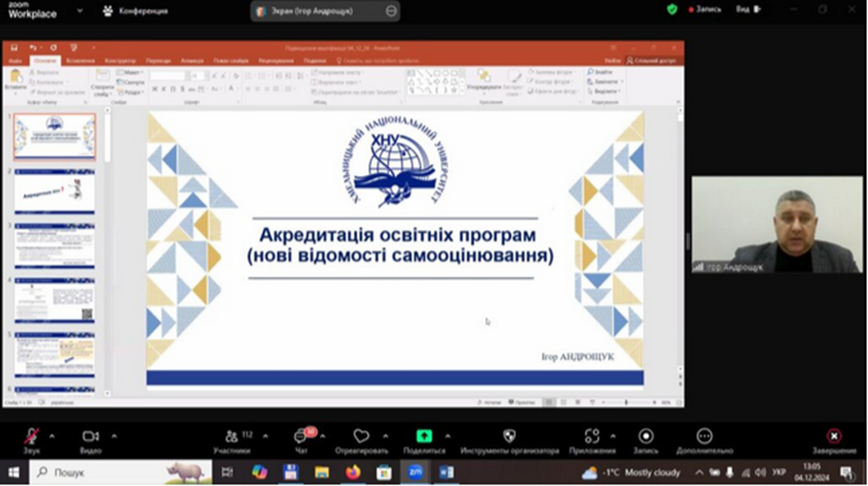
Task: Start camera with the Видео button
Action: tap(90, 441)
